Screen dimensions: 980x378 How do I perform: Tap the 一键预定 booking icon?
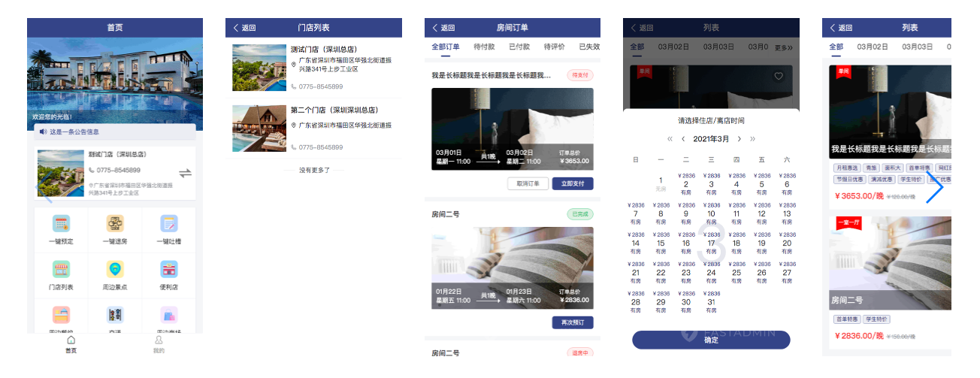point(61,224)
